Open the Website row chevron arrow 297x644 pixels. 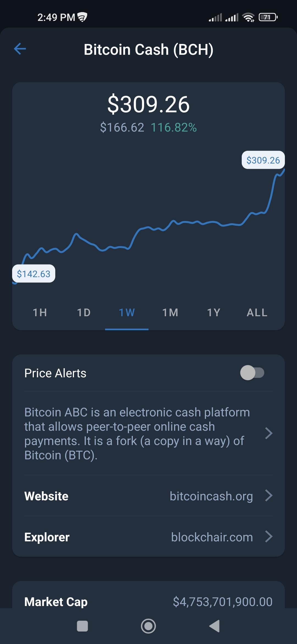[269, 496]
